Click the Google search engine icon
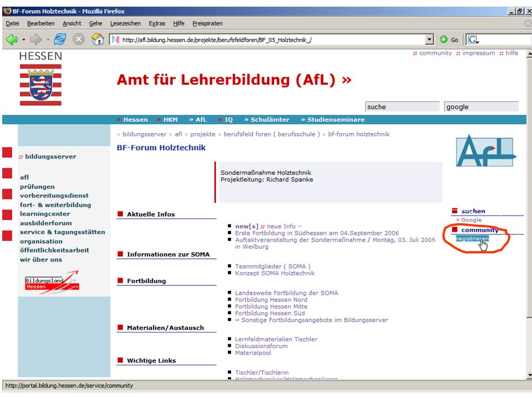This screenshot has height=399, width=532. [473, 40]
